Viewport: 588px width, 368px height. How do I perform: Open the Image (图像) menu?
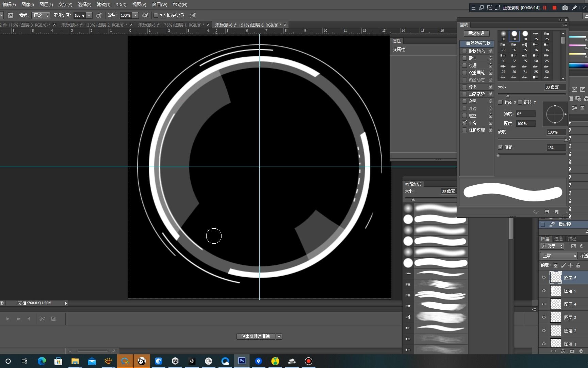point(28,4)
